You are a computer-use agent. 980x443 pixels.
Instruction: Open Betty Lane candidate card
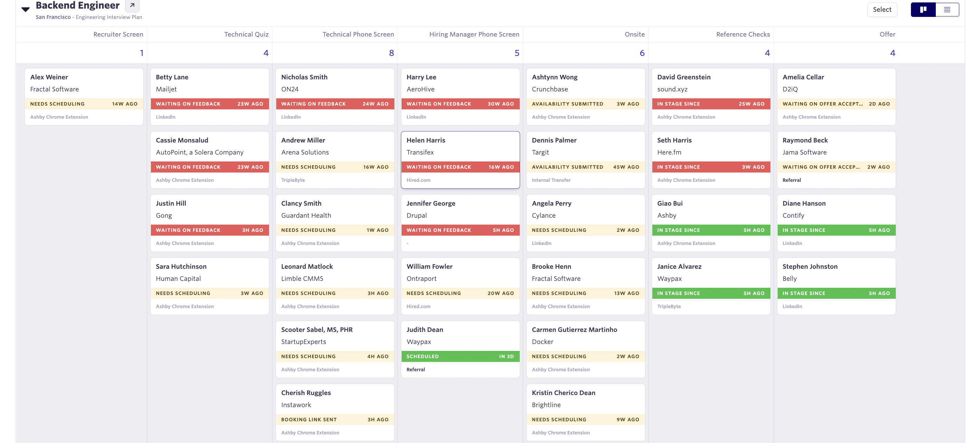(210, 97)
